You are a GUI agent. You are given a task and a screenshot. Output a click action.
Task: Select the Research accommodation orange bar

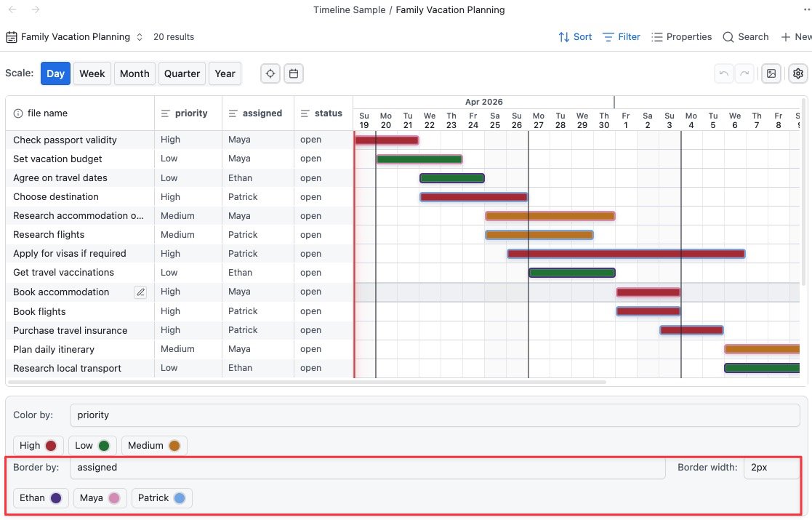550,216
